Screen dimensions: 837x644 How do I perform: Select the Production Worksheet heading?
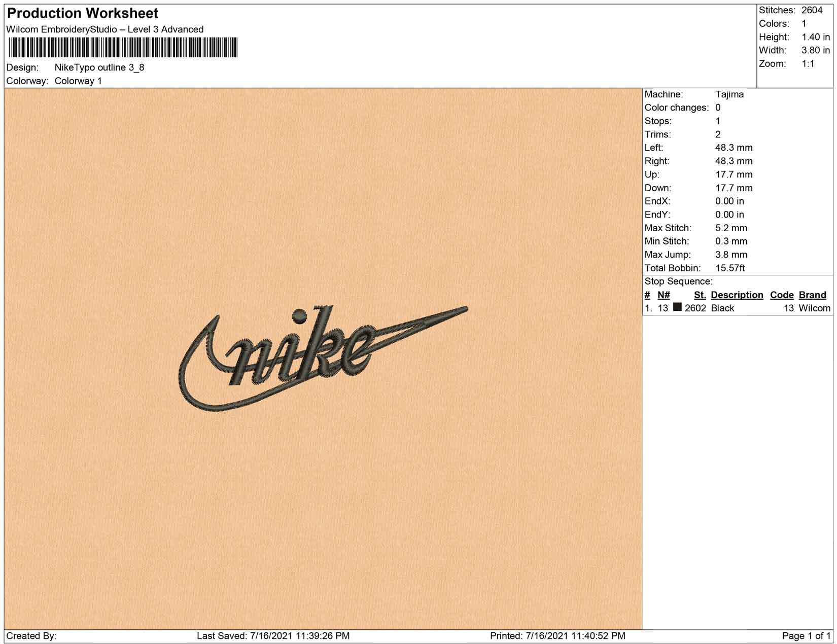[x=83, y=13]
